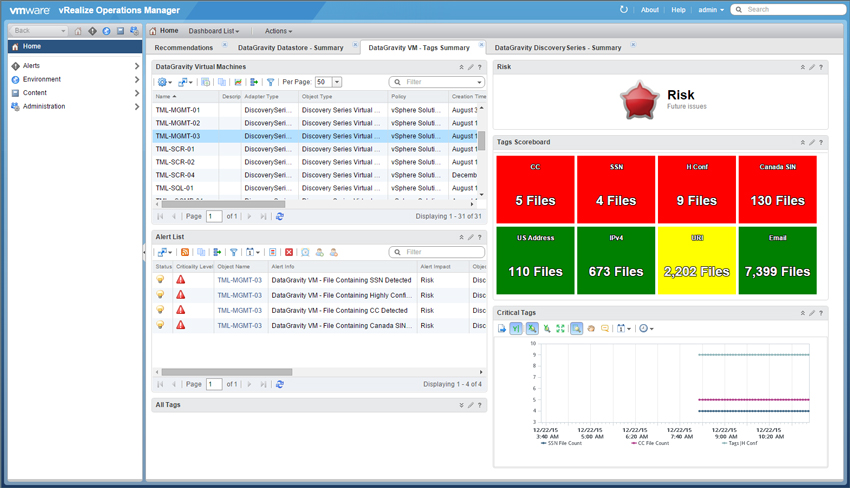Click the red Risk badge icon
This screenshot has width=850, height=488.
[x=640, y=100]
